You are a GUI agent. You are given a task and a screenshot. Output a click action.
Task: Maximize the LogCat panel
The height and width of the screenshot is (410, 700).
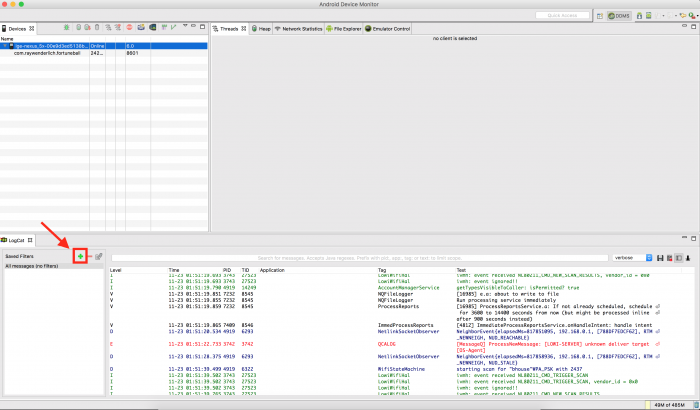(x=693, y=238)
